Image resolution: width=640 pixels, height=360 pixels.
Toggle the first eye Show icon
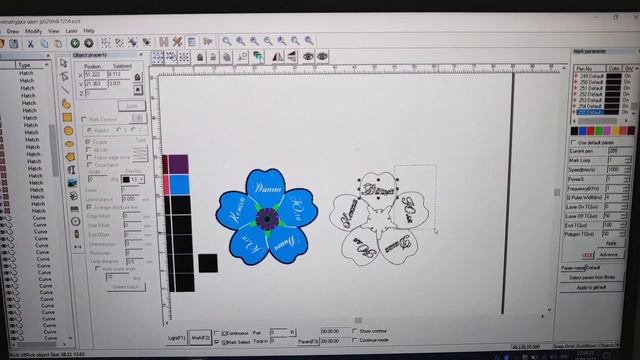(308, 57)
